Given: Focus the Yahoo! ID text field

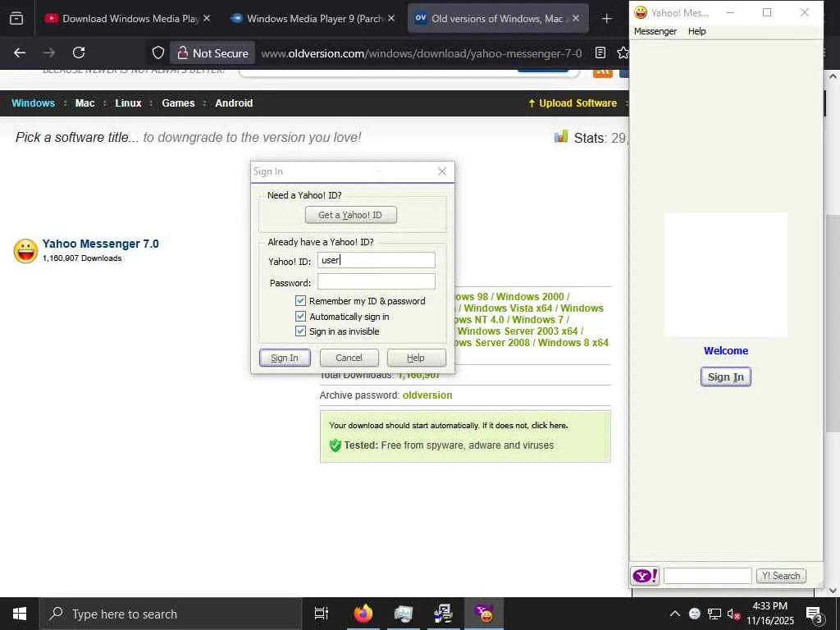Looking at the screenshot, I should (376, 260).
